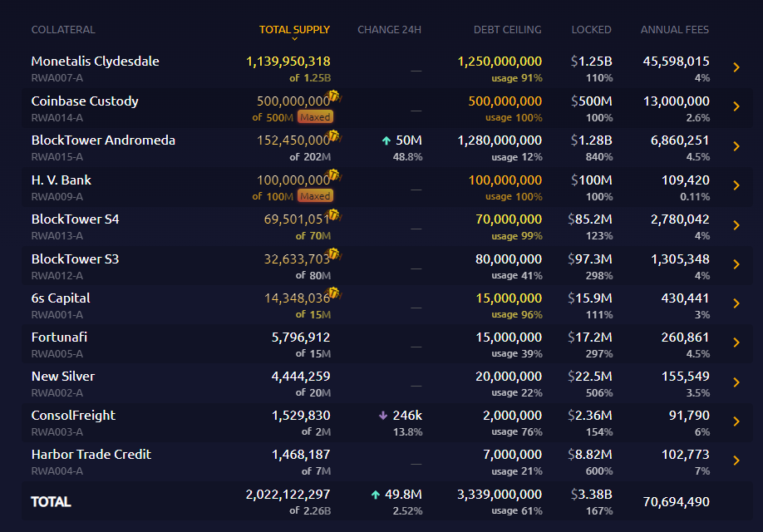
Task: Click the Maxed badge under Coinbase Custody
Action: (315, 117)
